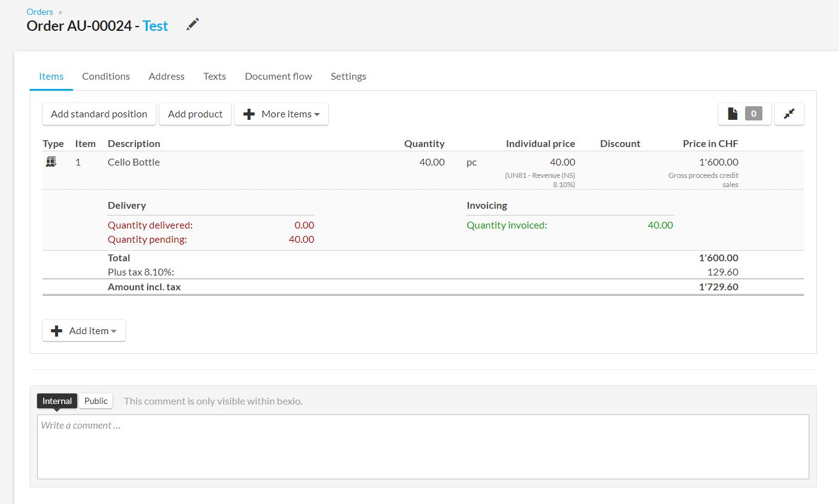Open the Test contact link in title
The width and height of the screenshot is (839, 504).
(155, 26)
